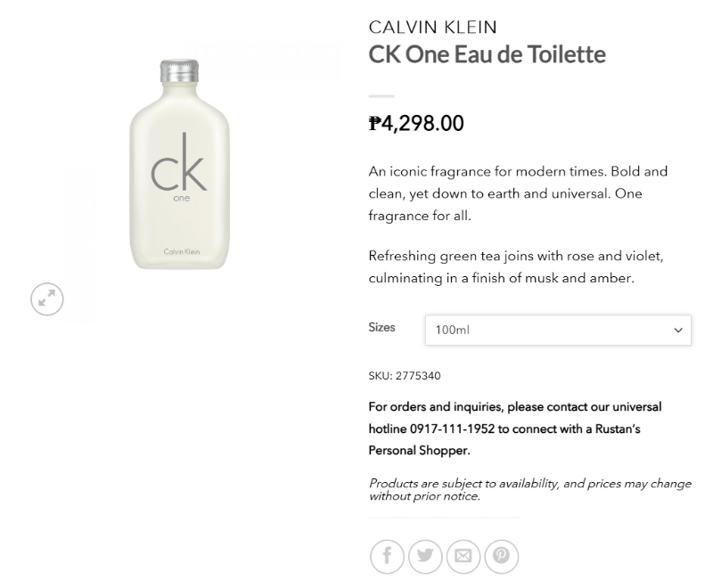The image size is (713, 588).
Task: Click the Pinterest 'P' circle icon
Action: point(502,556)
